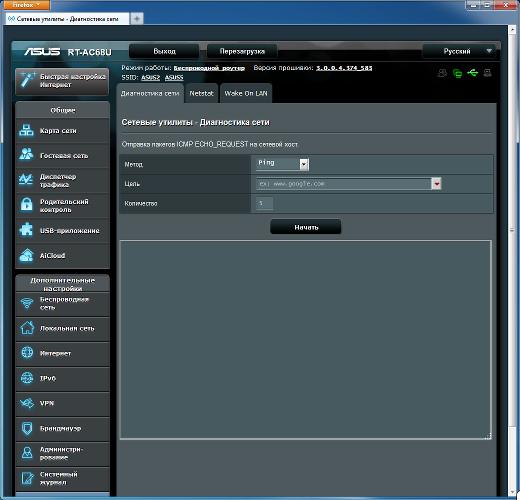520x500 pixels.
Task: Open Гостевая сеть guest network icon
Action: click(26, 154)
